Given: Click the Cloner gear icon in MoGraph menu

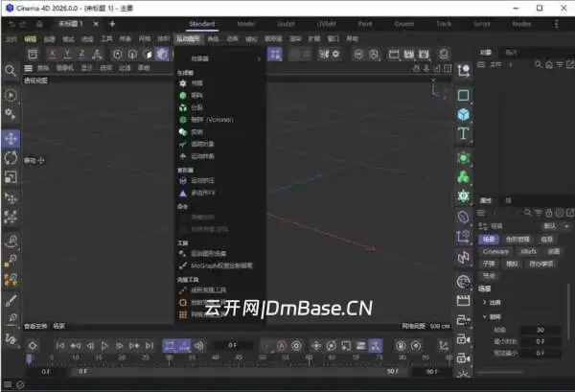Looking at the screenshot, I should pos(183,83).
